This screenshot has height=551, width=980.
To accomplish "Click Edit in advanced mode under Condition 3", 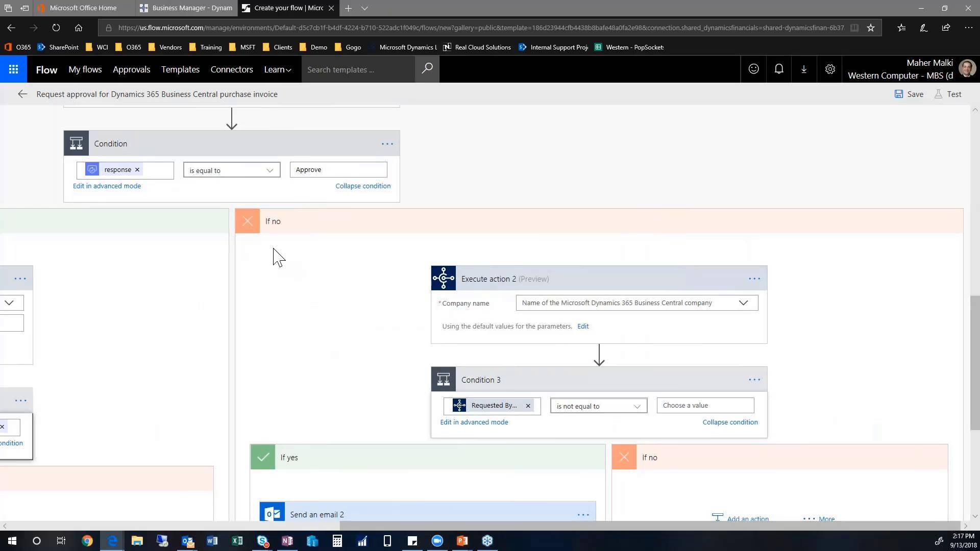I will [x=474, y=422].
